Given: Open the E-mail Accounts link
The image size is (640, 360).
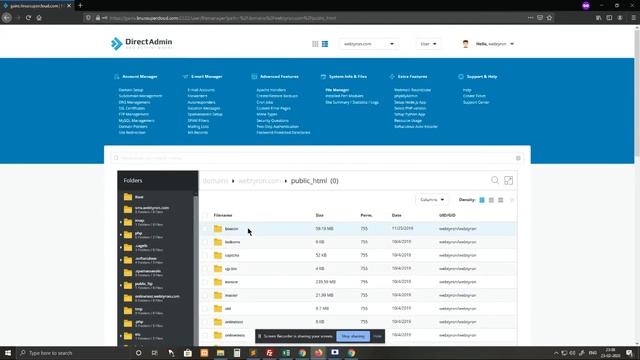Looking at the screenshot, I should click(201, 90).
